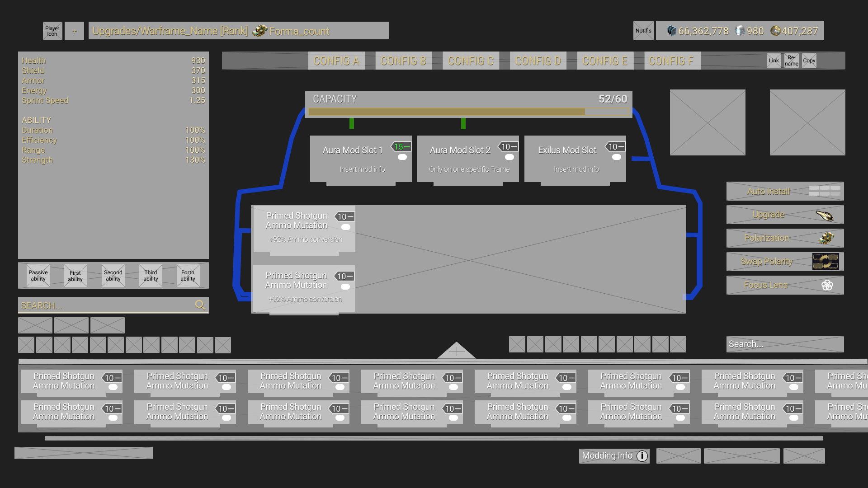Image resolution: width=868 pixels, height=488 pixels.
Task: Click the Swap Polarity arrows icon
Action: point(826,262)
